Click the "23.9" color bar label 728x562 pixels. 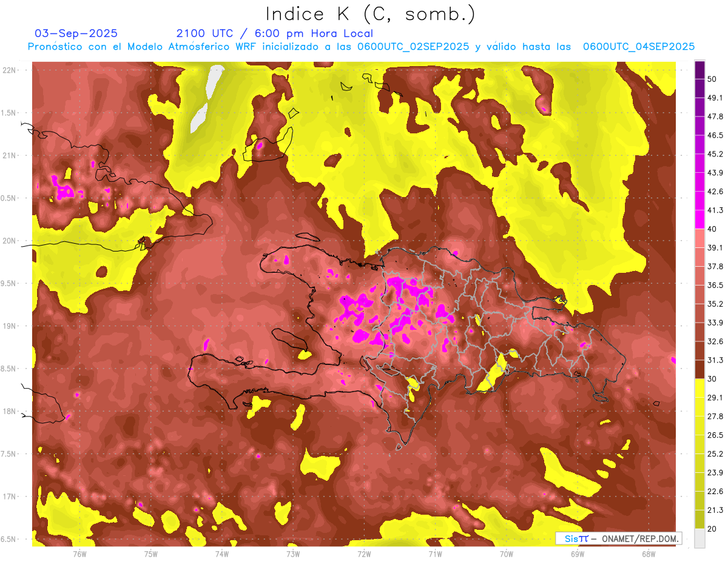715,472
